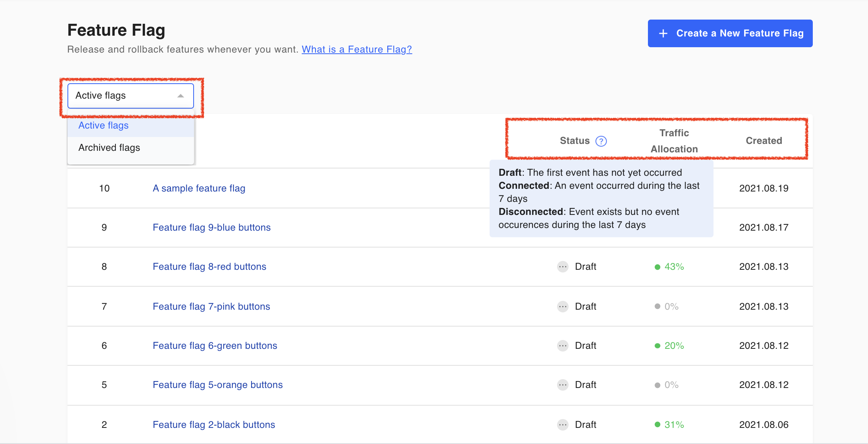The width and height of the screenshot is (868, 444).
Task: Click Created column header
Action: [x=764, y=141]
